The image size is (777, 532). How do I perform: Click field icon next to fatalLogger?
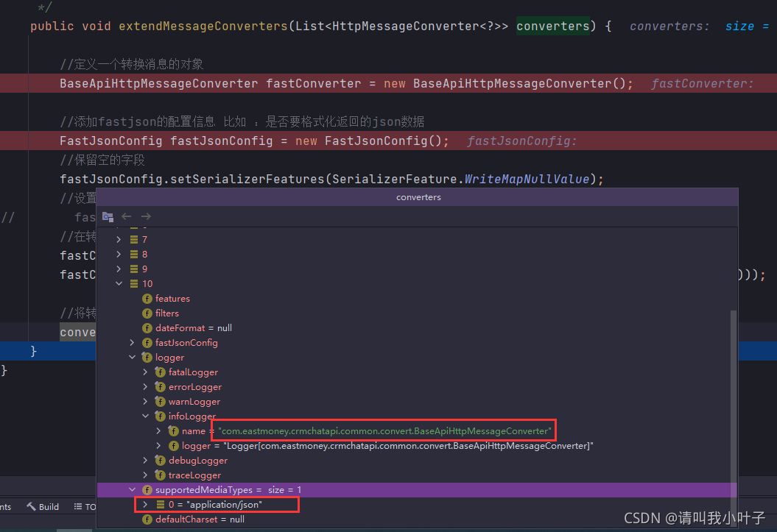pos(160,372)
